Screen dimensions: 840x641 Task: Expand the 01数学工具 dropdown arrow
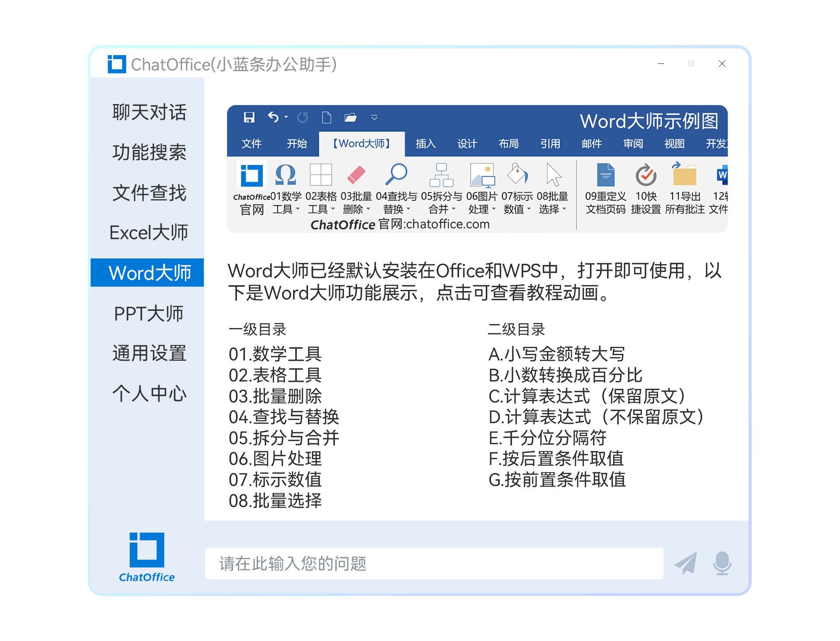(298, 209)
